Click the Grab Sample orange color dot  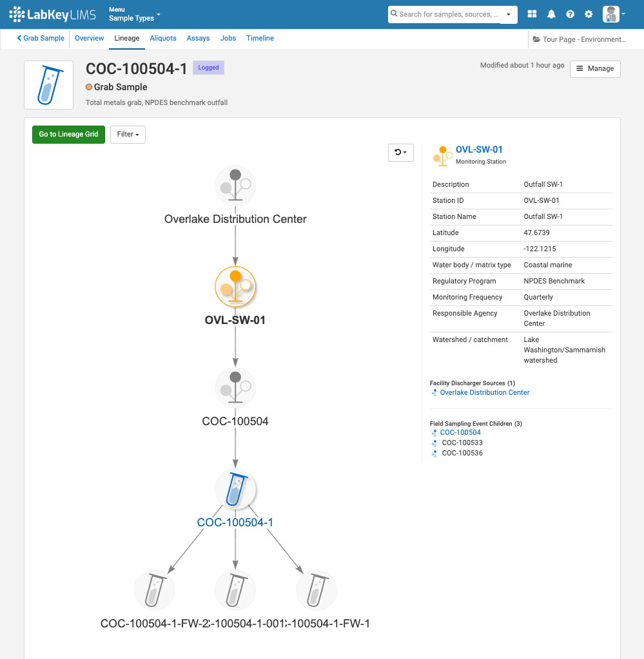tap(89, 87)
